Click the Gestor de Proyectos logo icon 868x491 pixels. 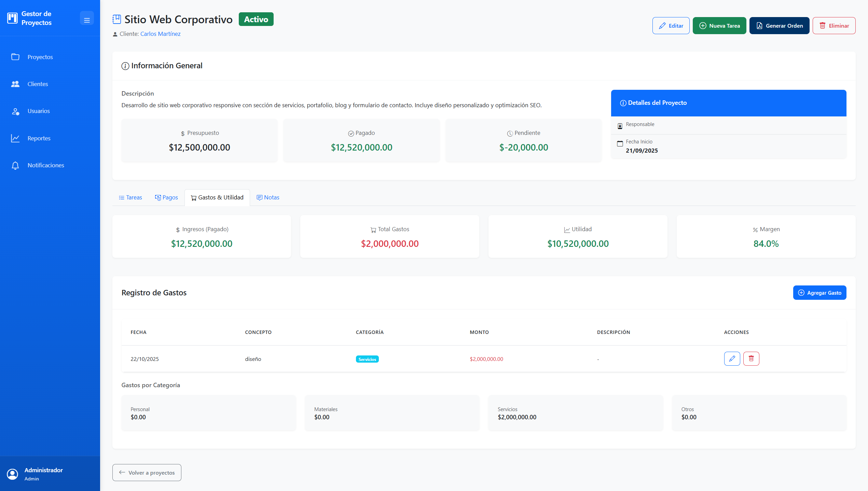pyautogui.click(x=12, y=18)
